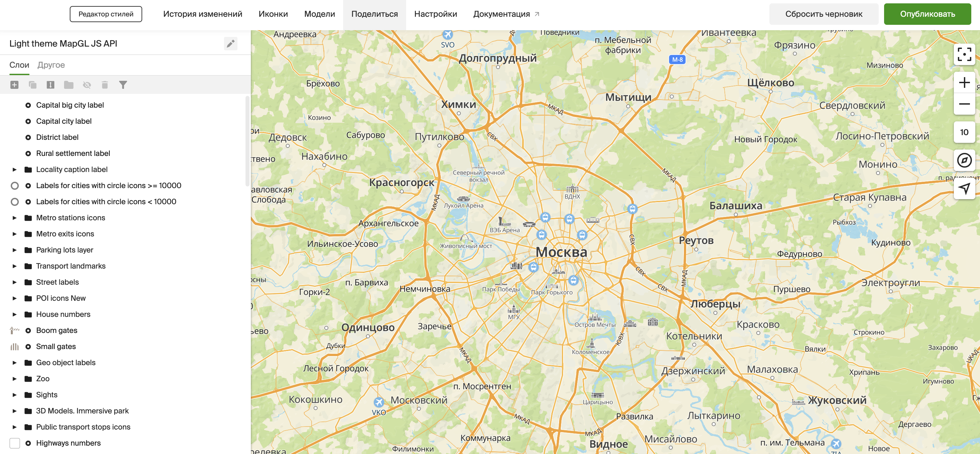
Task: Expand the Locality caption label folder
Action: pos(14,170)
